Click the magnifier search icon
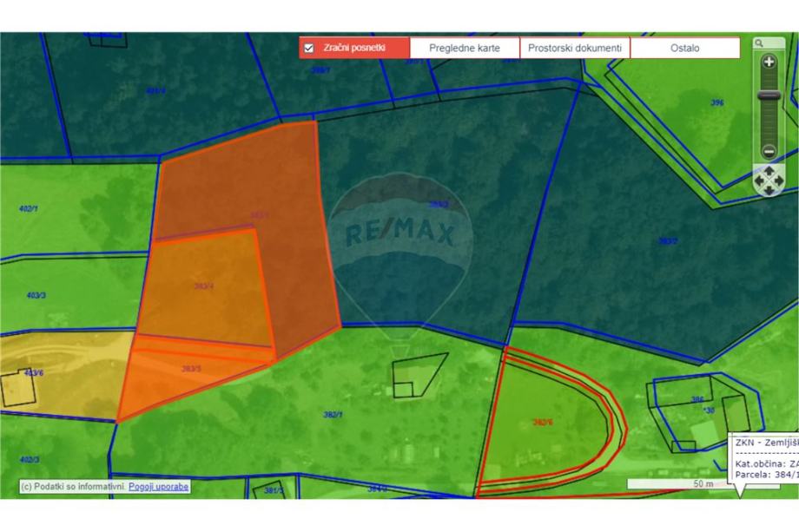This screenshot has width=799, height=532. click(x=759, y=43)
